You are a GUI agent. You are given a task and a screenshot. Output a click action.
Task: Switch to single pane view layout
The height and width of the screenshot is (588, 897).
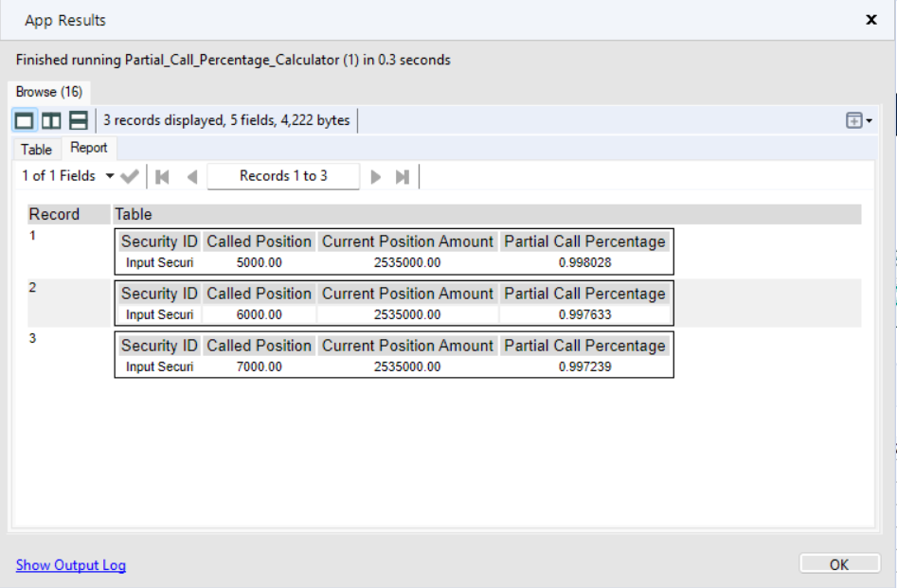coord(24,120)
